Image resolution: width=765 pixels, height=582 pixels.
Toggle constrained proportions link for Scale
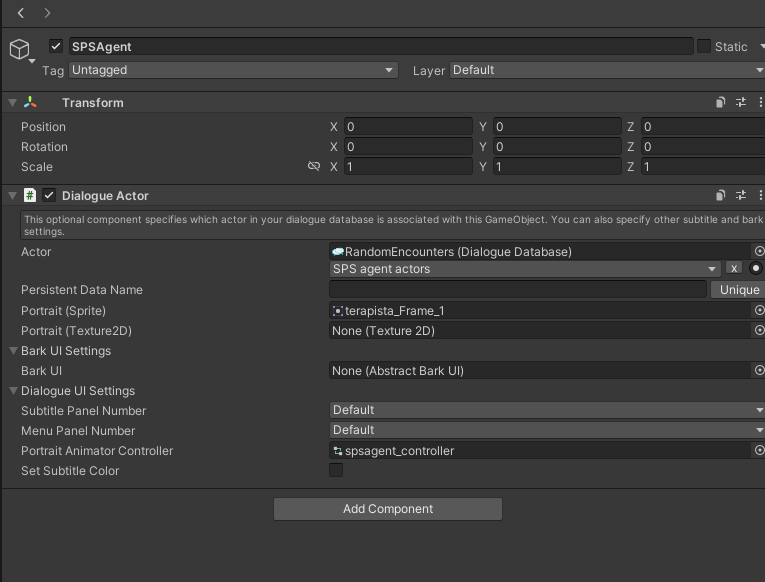click(x=314, y=166)
